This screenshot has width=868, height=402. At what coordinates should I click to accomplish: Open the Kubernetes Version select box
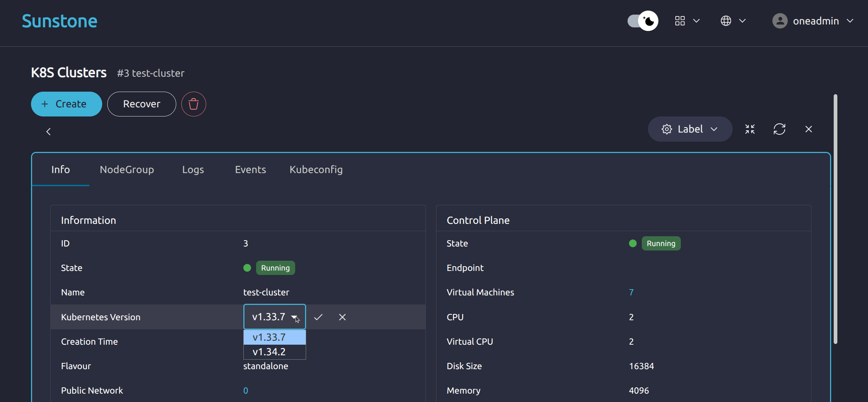[274, 317]
